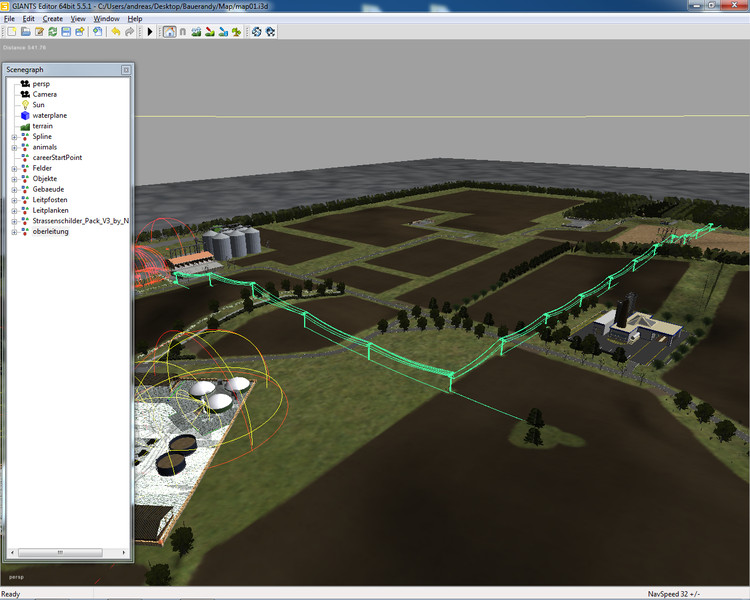Click the transform group icon beside oberleitung
This screenshot has width=750, height=600.
(25, 231)
